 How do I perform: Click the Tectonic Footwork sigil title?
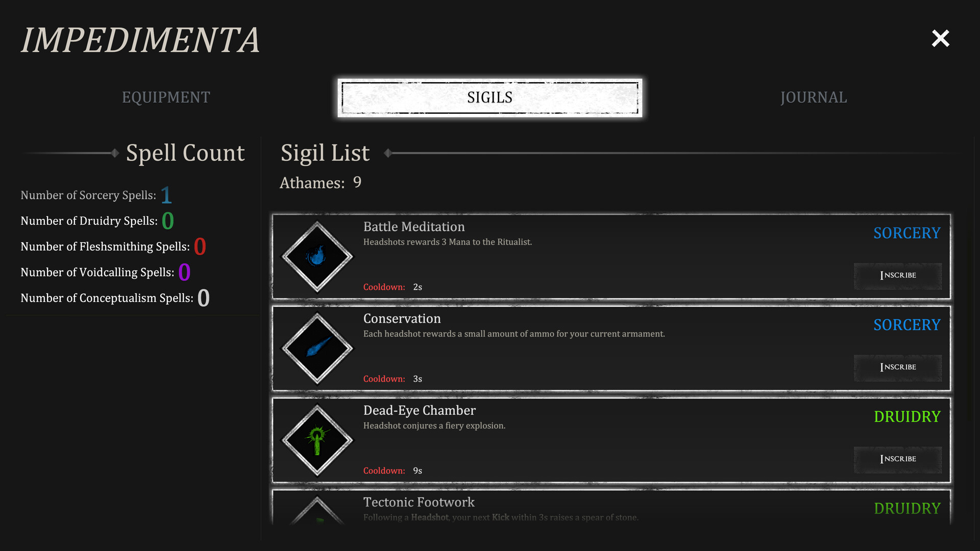[419, 503]
